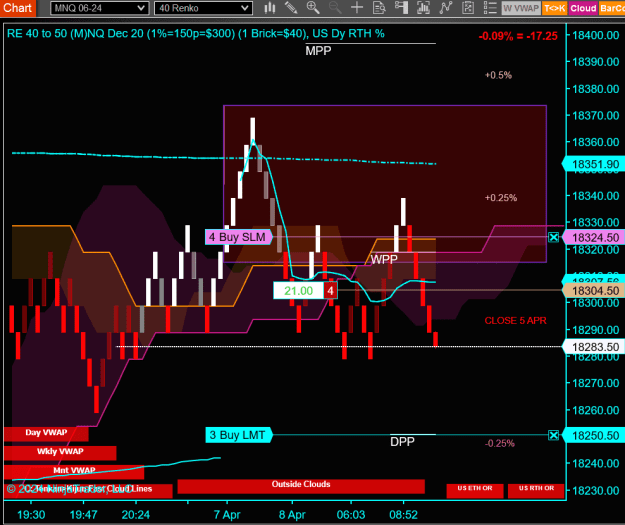Switch to the Chart tab
625x525 pixels.
click(18, 8)
